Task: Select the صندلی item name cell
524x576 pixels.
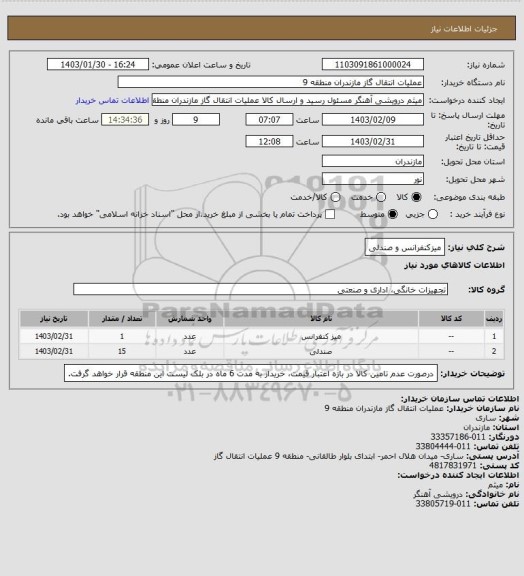Action: (320, 351)
